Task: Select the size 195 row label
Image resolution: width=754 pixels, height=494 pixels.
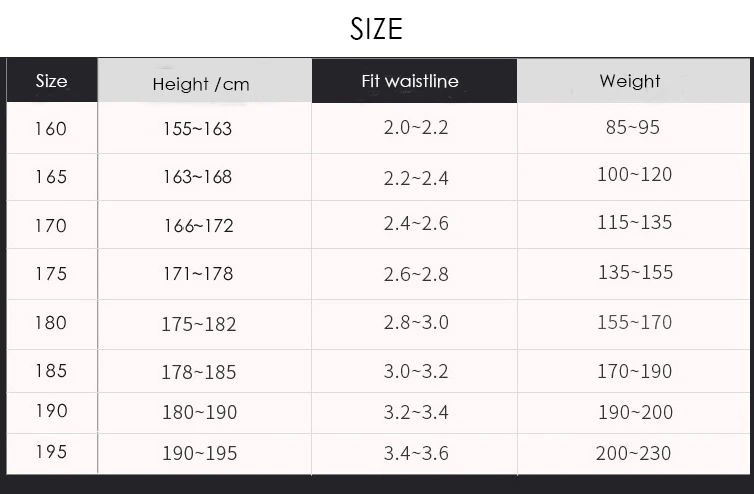Action: point(51,452)
